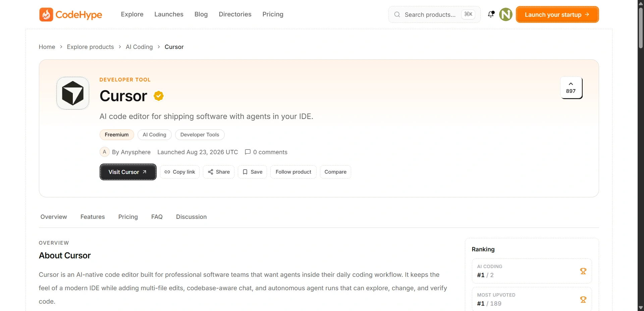Viewport: 644px width, 311px height.
Task: Click the page scrollbar thumb
Action: (x=641, y=27)
